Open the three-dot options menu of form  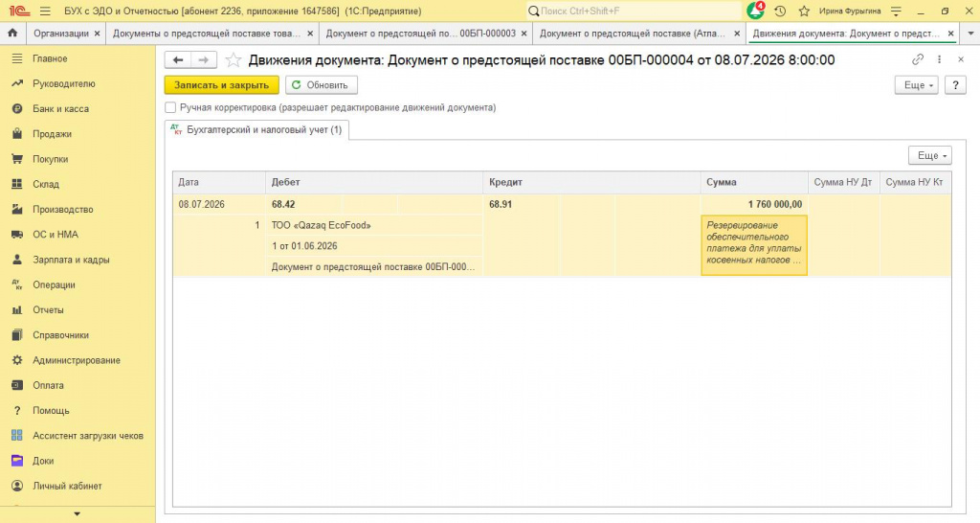[x=939, y=59]
